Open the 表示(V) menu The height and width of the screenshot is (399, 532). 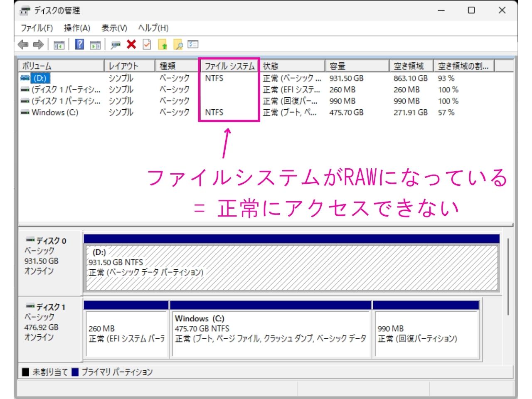(114, 28)
